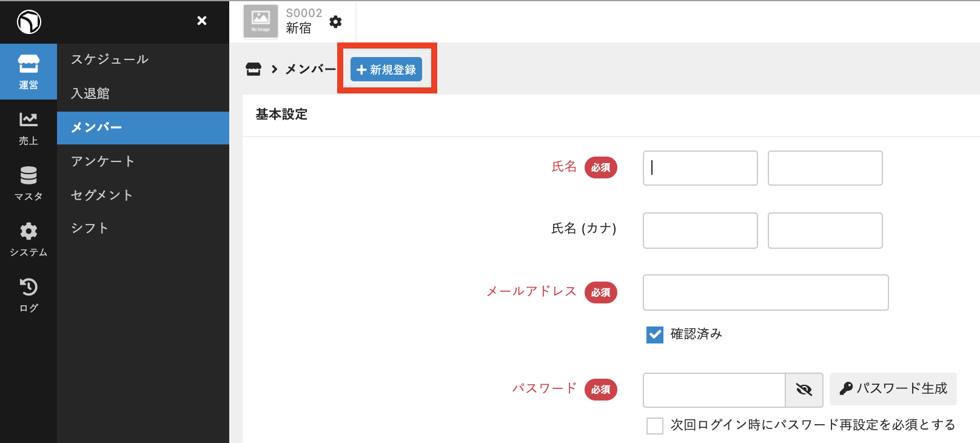
Task: Uncheck the 確認済み checkbox
Action: click(655, 334)
